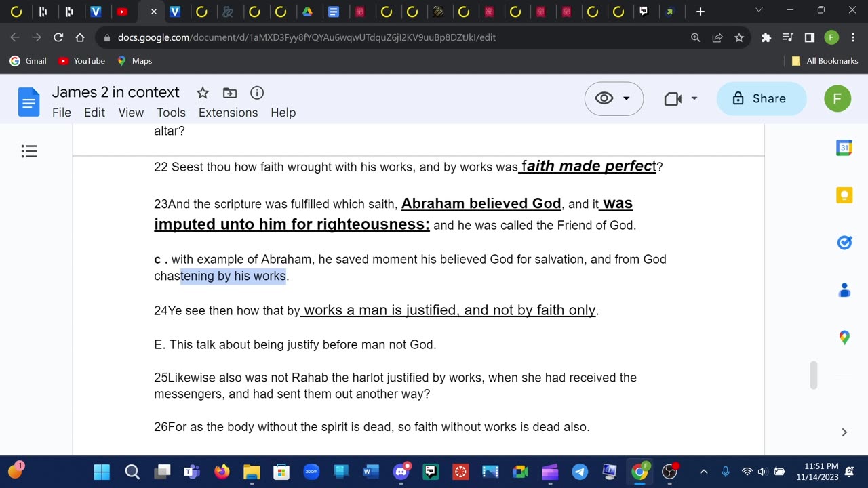Open Windows Start menu
The width and height of the screenshot is (868, 488).
pos(102,472)
